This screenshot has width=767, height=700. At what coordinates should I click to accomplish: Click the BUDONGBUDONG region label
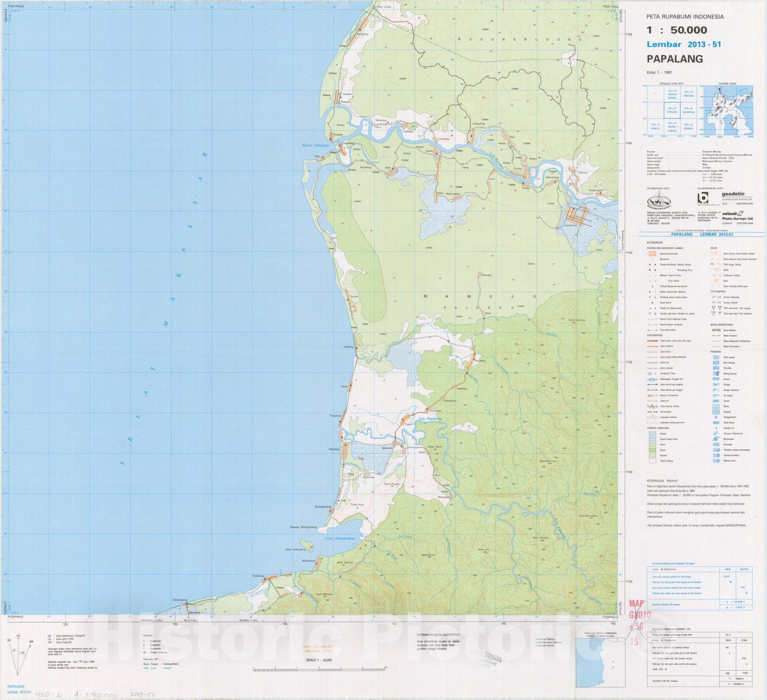[517, 39]
